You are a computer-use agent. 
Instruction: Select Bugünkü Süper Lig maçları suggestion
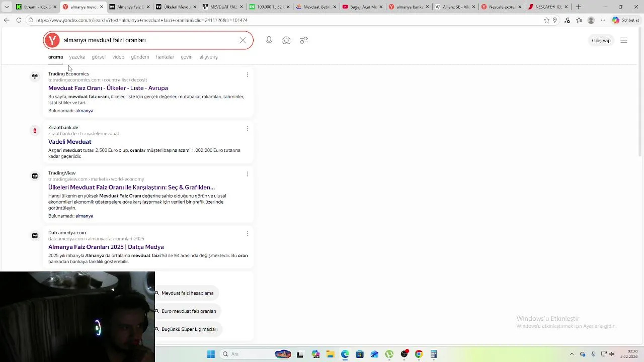tap(189, 329)
